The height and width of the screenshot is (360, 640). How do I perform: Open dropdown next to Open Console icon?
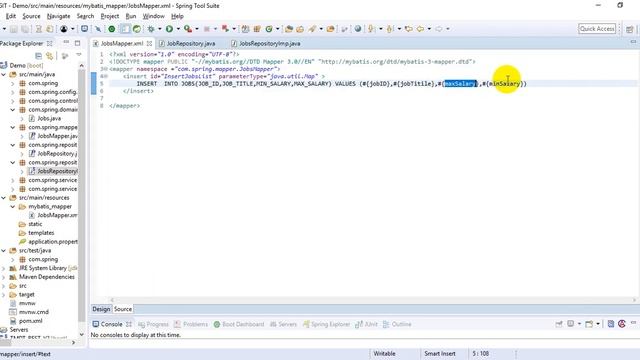[598, 324]
